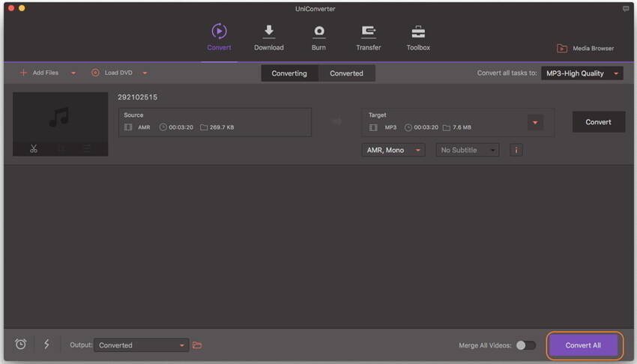Viewport: 637px width, 364px height.
Task: Open the Toolbox section
Action: point(418,37)
